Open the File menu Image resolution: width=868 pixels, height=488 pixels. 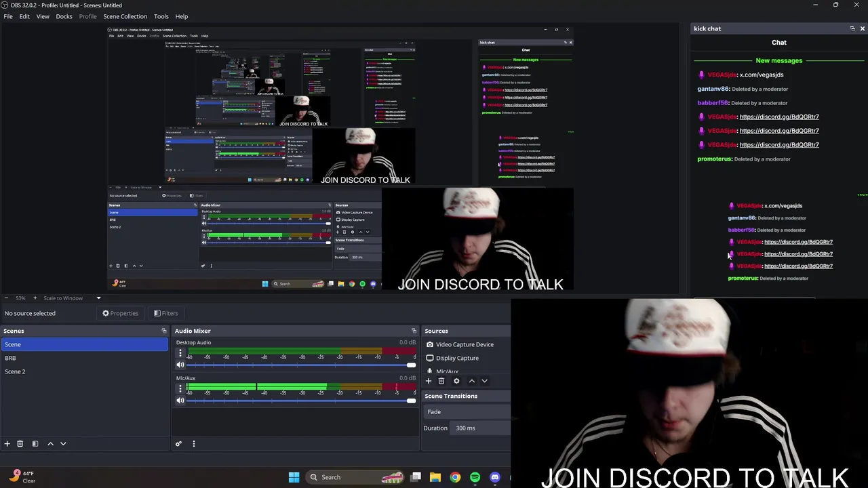(8, 16)
